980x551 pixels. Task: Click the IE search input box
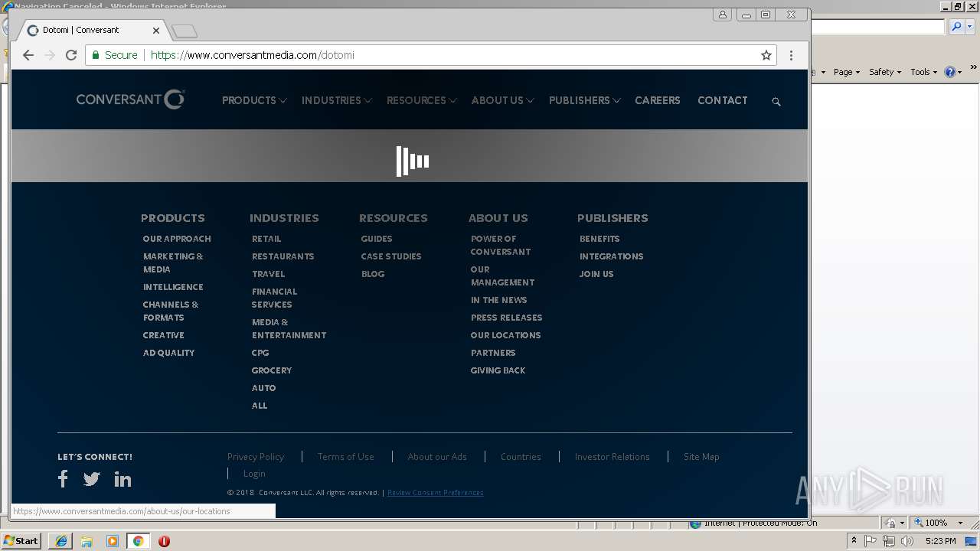(x=878, y=27)
